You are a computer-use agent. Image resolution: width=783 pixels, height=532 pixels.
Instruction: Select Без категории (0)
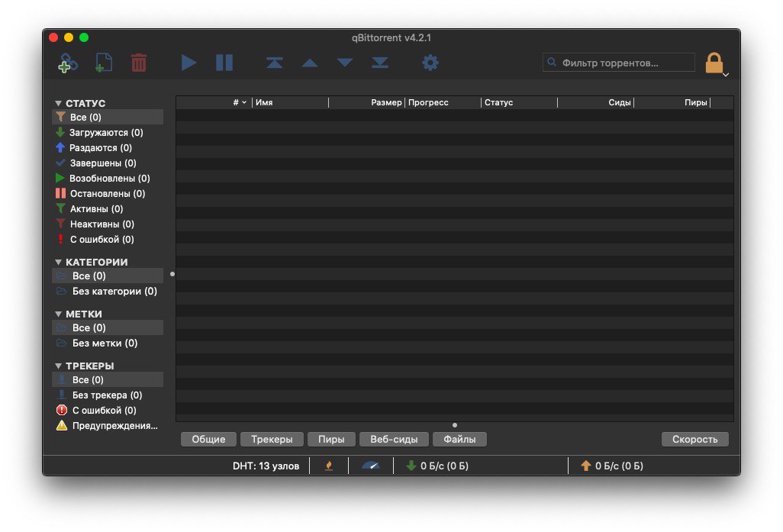click(x=108, y=292)
